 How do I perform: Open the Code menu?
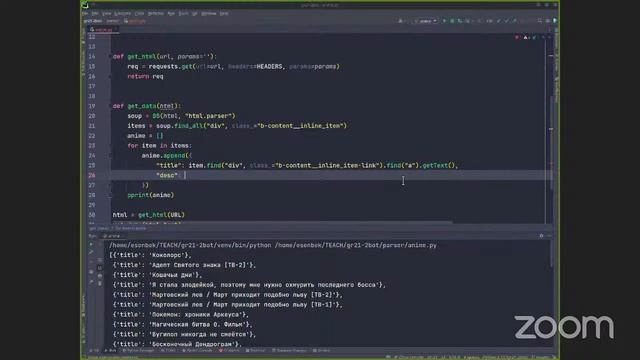tap(140, 13)
